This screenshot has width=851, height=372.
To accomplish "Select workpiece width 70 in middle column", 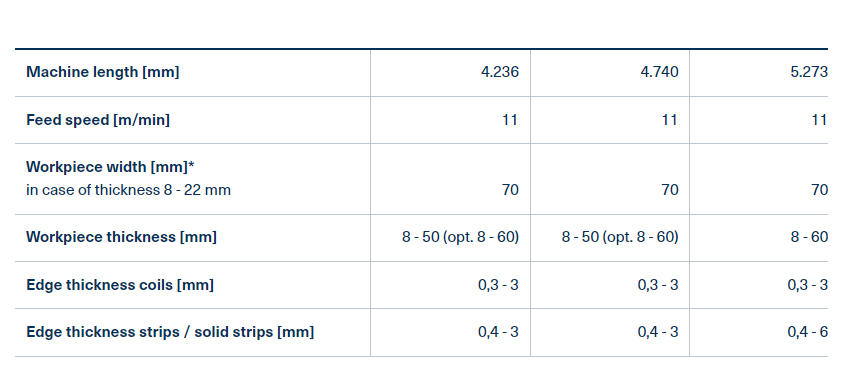I will coord(669,190).
